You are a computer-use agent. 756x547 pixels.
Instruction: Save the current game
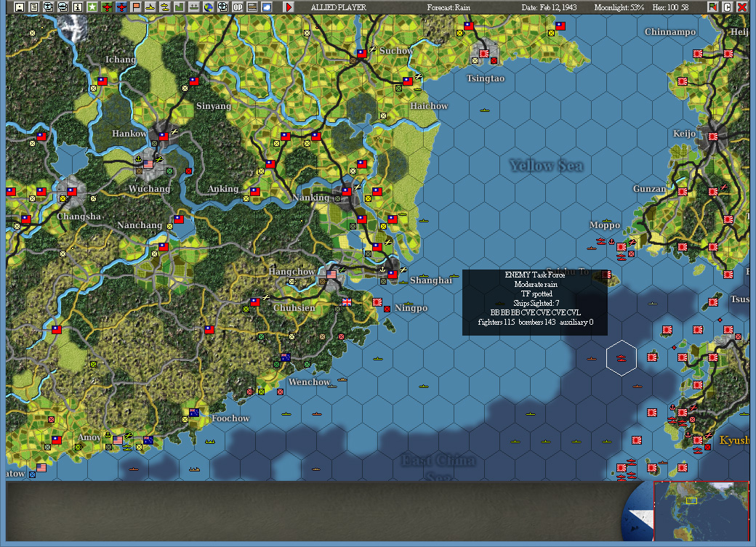tap(17, 7)
